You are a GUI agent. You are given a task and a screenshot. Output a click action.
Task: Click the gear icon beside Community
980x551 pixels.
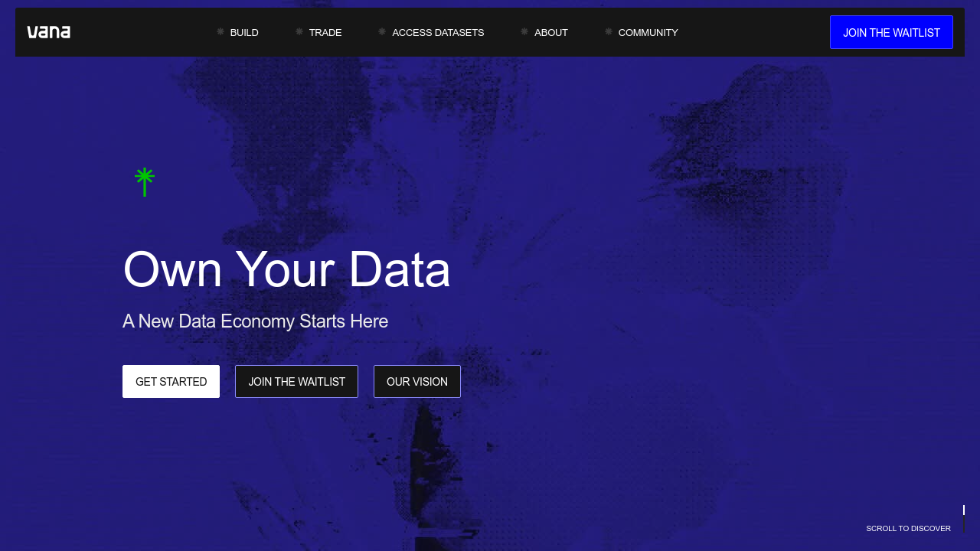click(x=609, y=32)
